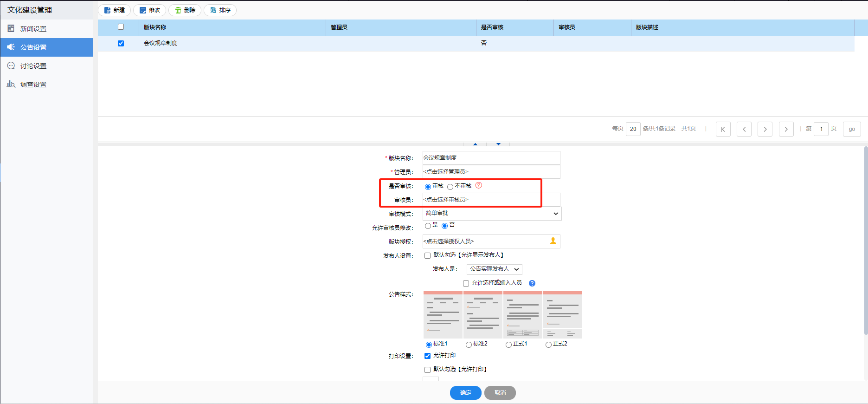Go to next page of records
Viewport: 868px width, 404px height.
765,129
